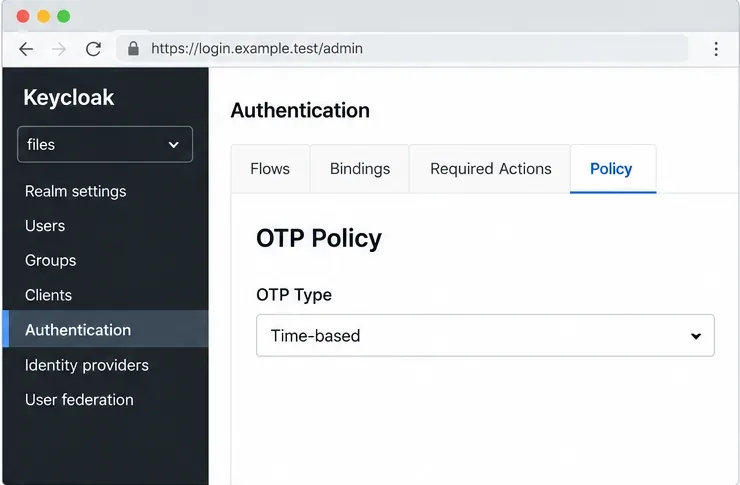
Task: Switch to the Flows tab
Action: click(x=270, y=169)
